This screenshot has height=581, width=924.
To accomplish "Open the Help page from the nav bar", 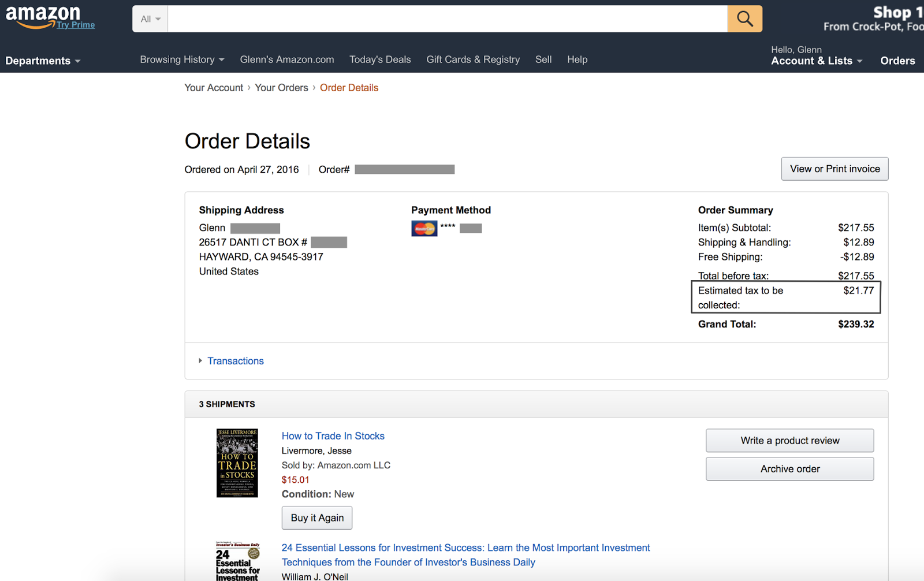I will coord(577,59).
